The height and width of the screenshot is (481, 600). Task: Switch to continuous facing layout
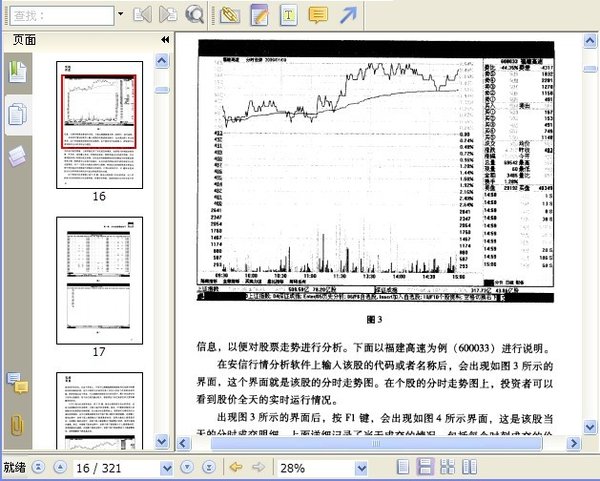tap(447, 467)
